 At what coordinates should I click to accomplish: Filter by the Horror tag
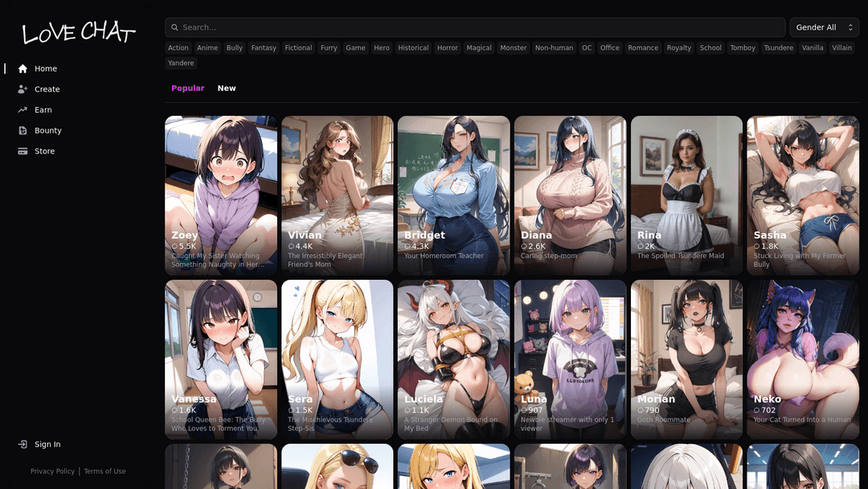point(448,47)
